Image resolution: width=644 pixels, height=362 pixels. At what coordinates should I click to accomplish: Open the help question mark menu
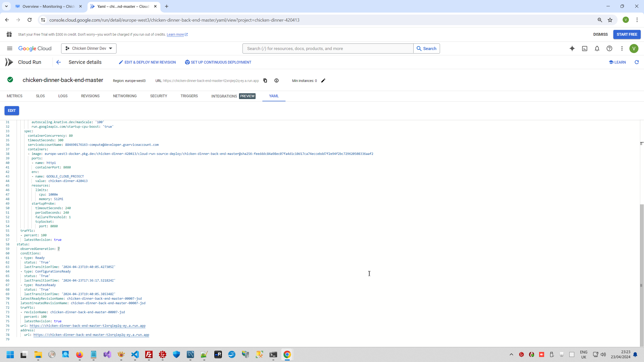(x=609, y=49)
